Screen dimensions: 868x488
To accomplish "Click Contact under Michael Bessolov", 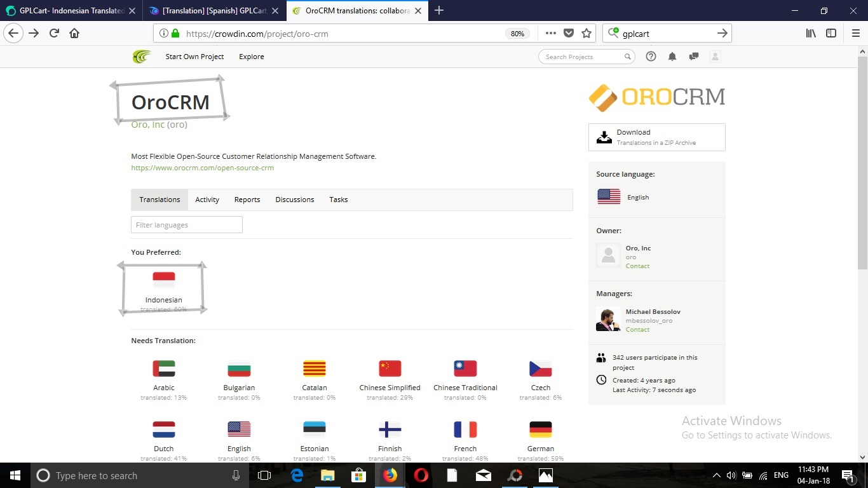I will (637, 330).
